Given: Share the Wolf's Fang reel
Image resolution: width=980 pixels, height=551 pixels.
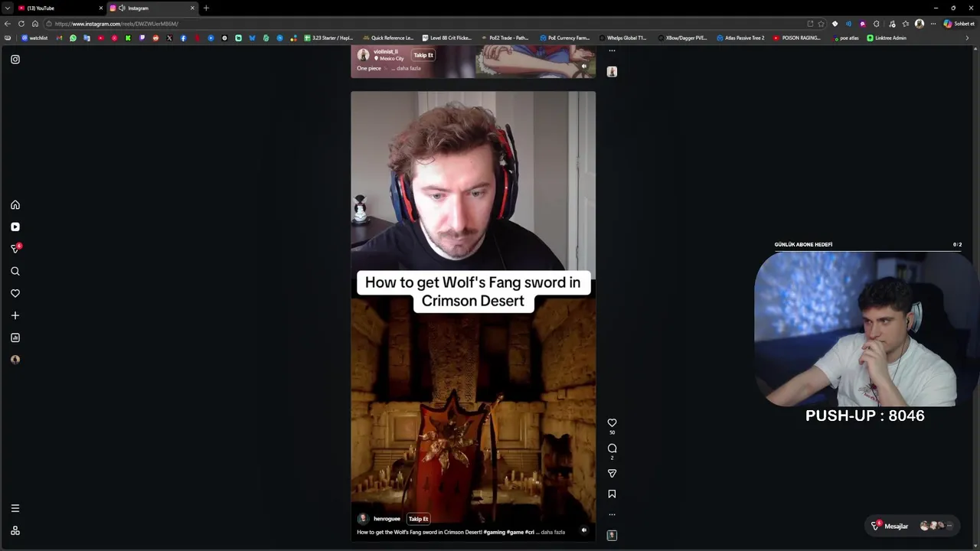Looking at the screenshot, I should coord(612,474).
